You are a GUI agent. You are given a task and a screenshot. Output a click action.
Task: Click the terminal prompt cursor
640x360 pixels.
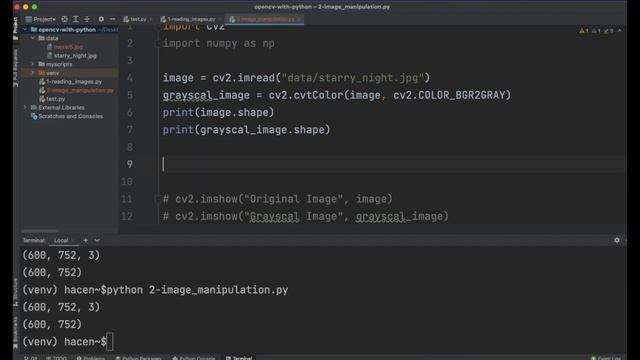point(110,342)
